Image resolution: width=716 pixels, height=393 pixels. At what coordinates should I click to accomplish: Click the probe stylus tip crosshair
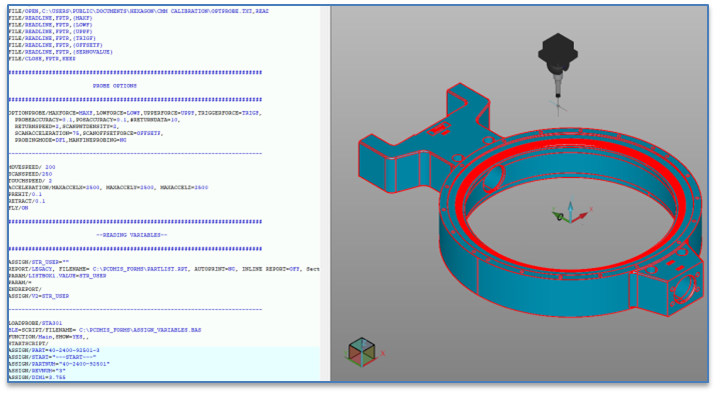coord(558,107)
